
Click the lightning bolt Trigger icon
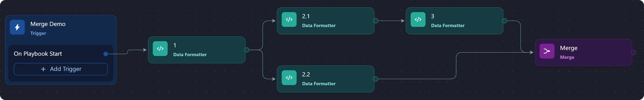click(x=17, y=27)
